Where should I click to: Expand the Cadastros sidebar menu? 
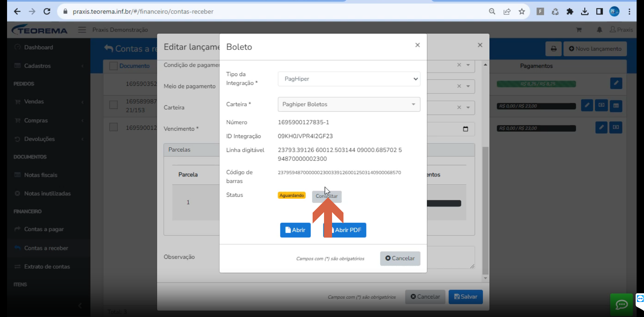(49, 66)
